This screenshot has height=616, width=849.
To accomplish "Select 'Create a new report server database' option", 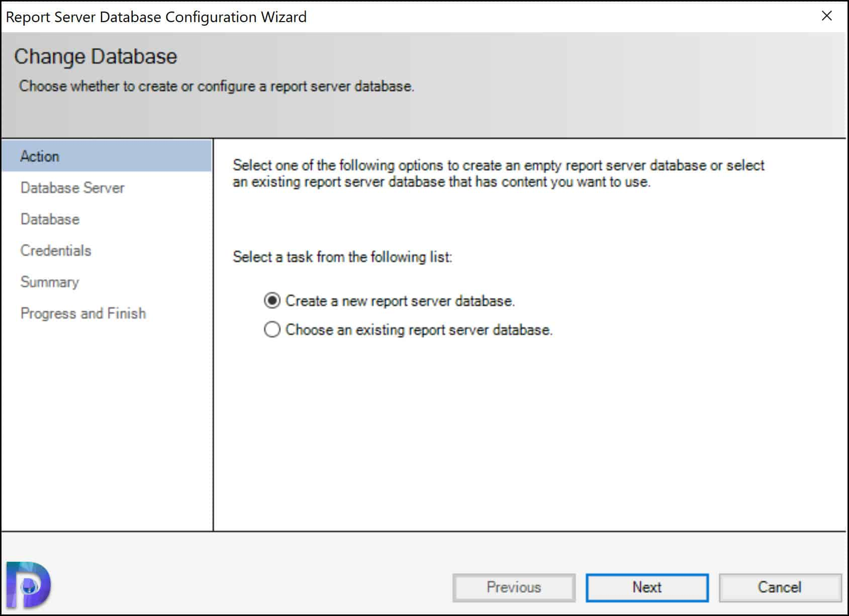I will [x=271, y=300].
